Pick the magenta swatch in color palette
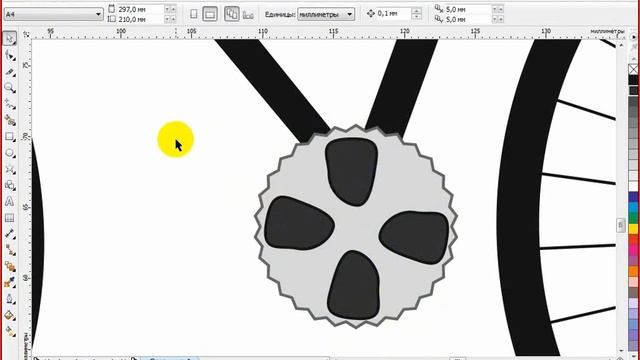This screenshot has width=640, height=360. tap(633, 250)
